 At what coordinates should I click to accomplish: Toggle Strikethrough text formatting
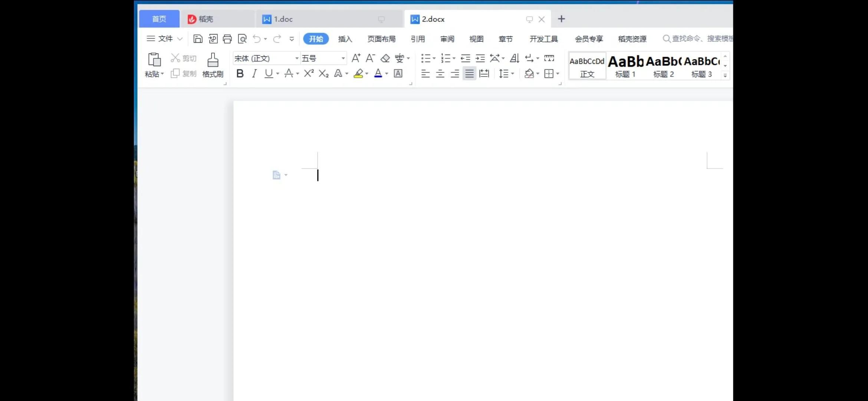pyautogui.click(x=289, y=74)
